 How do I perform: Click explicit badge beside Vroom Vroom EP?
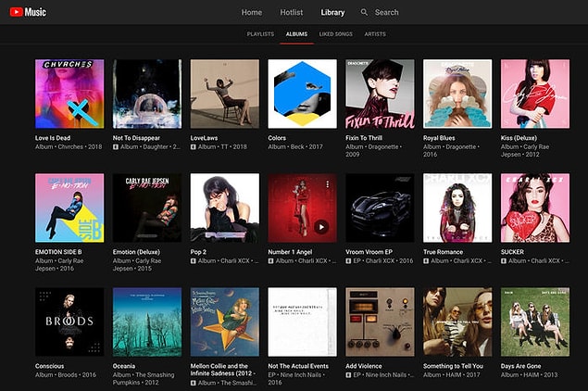pos(348,260)
